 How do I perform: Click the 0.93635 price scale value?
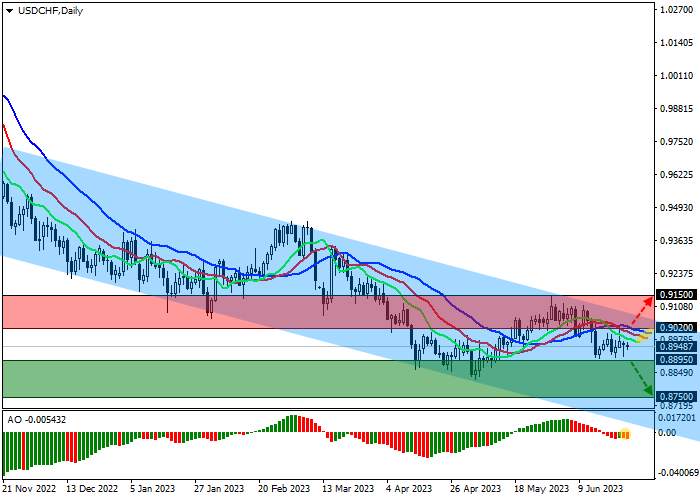(x=677, y=241)
